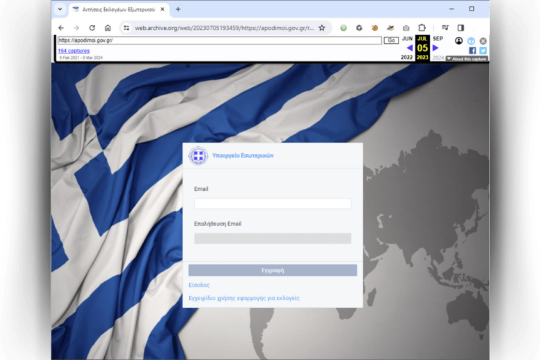Focus the Επαλήθευση Email field

point(272,238)
